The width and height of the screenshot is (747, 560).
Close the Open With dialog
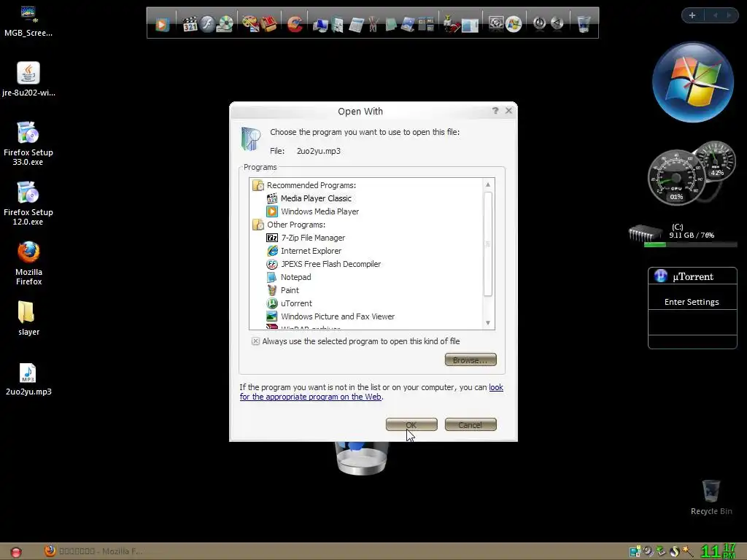(x=508, y=111)
